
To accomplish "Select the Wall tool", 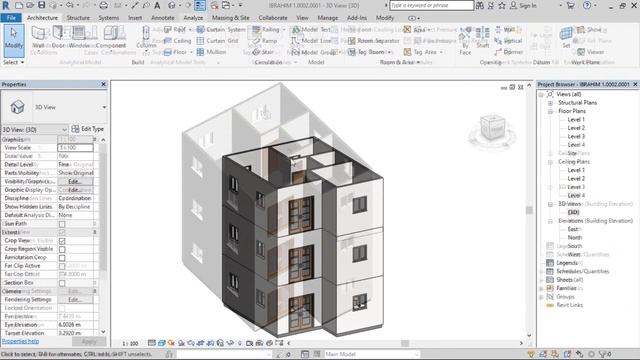I will point(38,37).
